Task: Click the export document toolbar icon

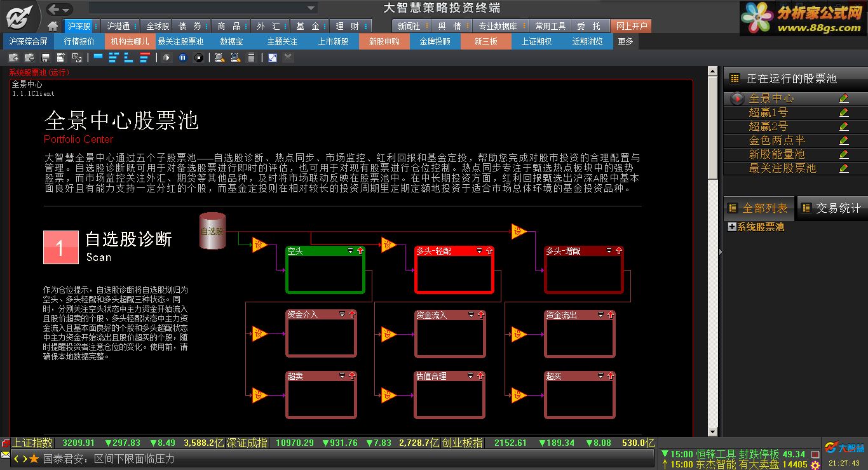Action: coord(61,58)
